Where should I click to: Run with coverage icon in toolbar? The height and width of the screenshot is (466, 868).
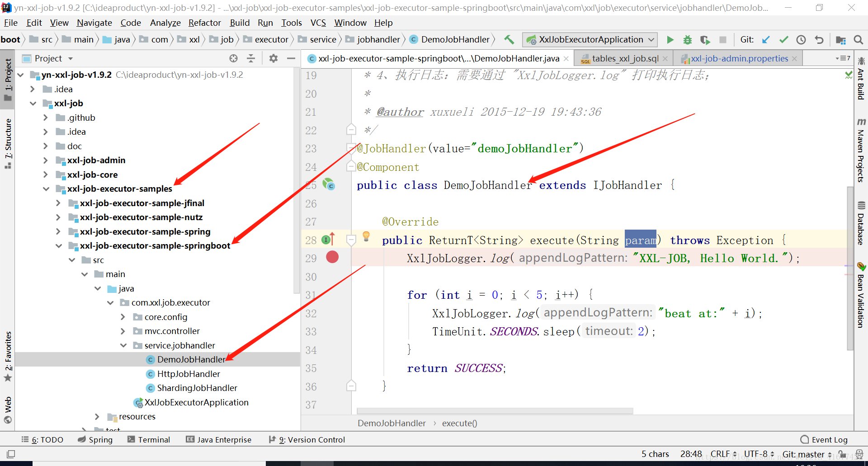tap(705, 40)
